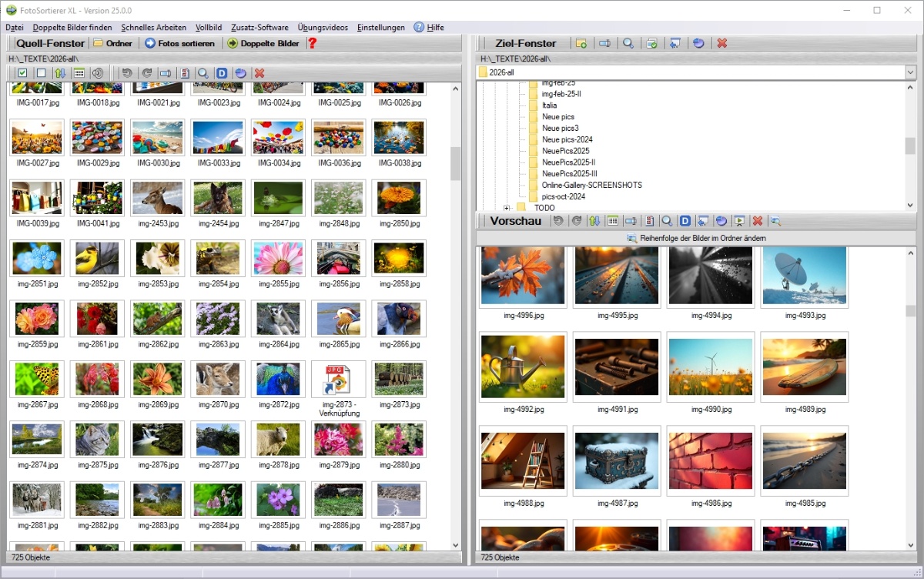Screen dimensions: 924x579
Task: Select the Italia folder in tree
Action: [x=549, y=105]
